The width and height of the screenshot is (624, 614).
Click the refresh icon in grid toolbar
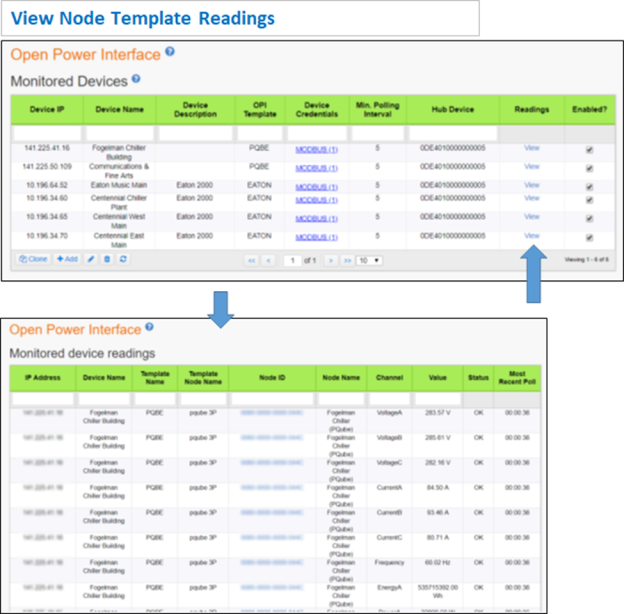pos(122,259)
